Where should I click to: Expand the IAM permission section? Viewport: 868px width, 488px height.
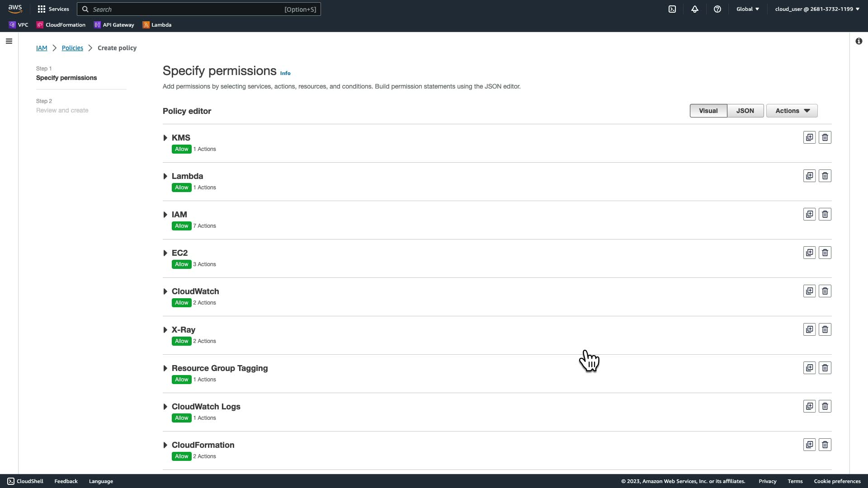click(x=165, y=215)
